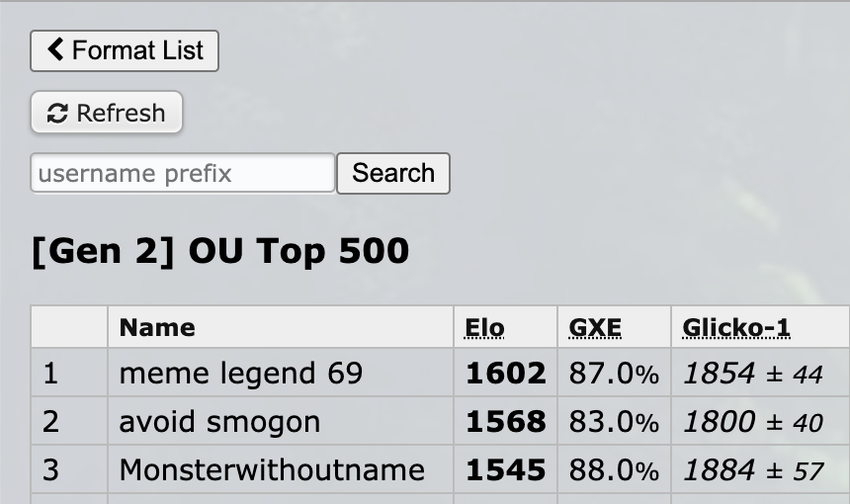Click Glicko-1 rating 1884 ± 57
Screen dimensions: 850x504
coord(753,470)
